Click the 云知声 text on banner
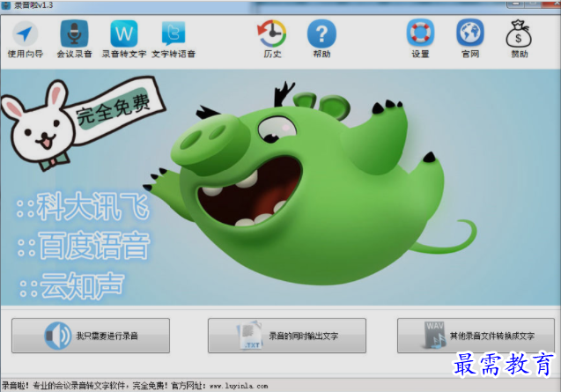 pos(82,285)
